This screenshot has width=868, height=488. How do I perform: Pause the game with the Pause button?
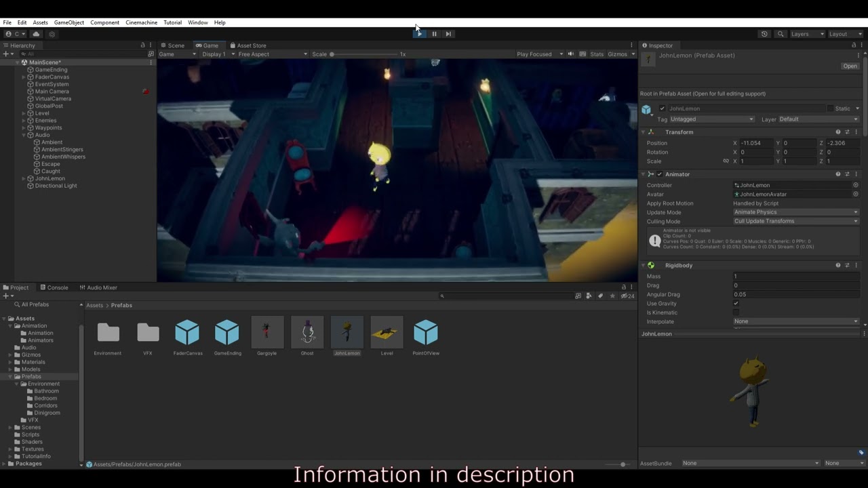[434, 34]
